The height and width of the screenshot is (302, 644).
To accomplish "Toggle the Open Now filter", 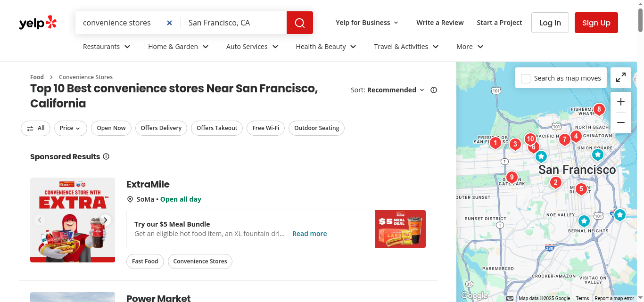I will (111, 128).
